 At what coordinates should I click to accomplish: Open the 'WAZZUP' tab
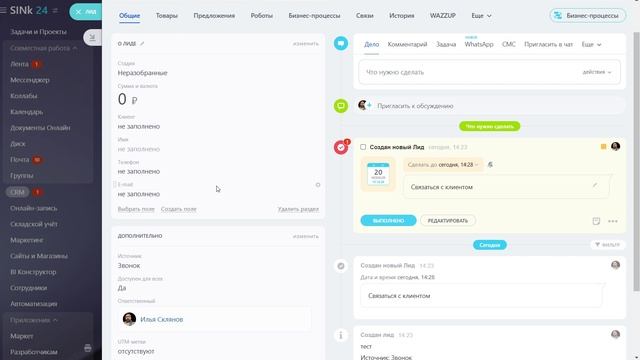pos(442,16)
